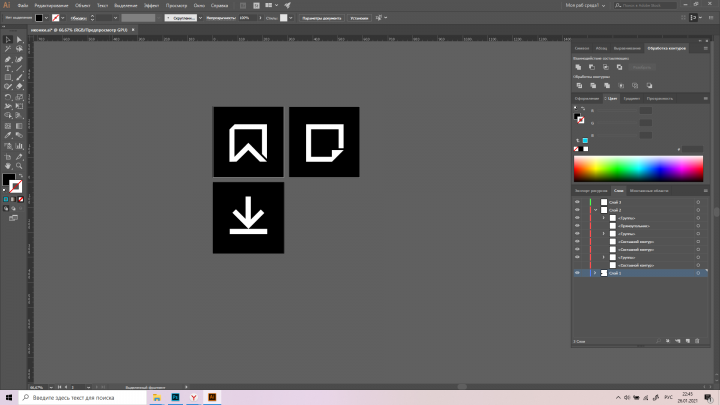Open the Объект menu

click(x=83, y=6)
